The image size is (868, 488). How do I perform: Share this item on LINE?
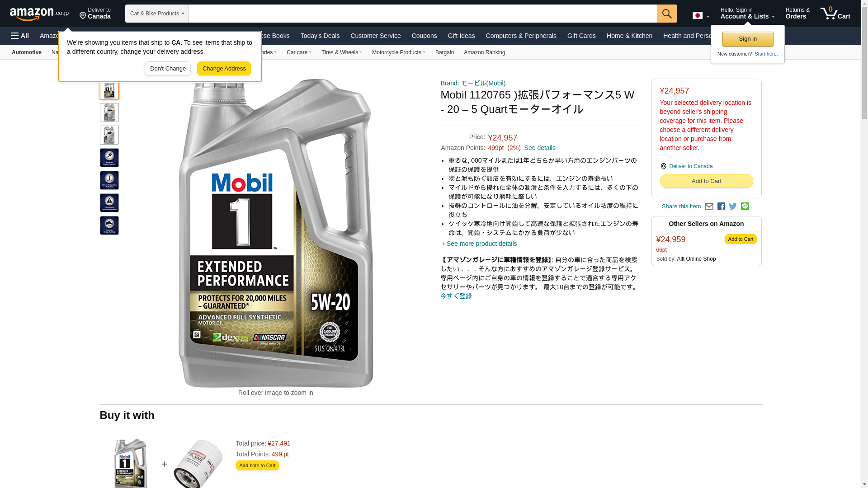pos(745,206)
